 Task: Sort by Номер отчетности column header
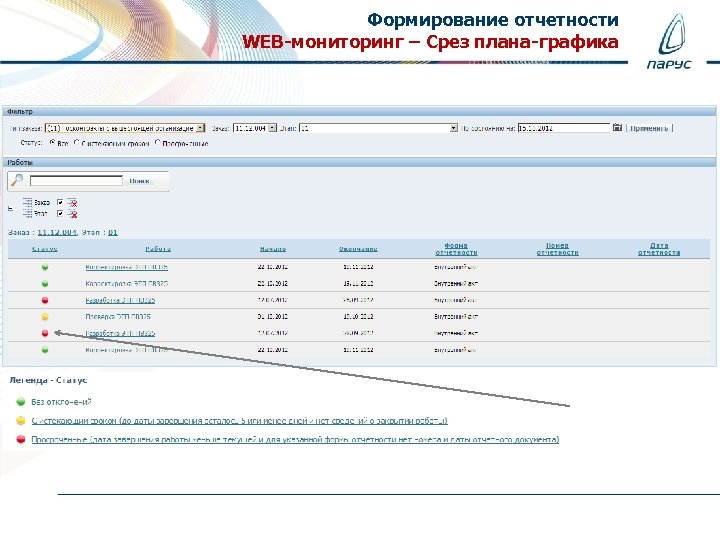[557, 249]
